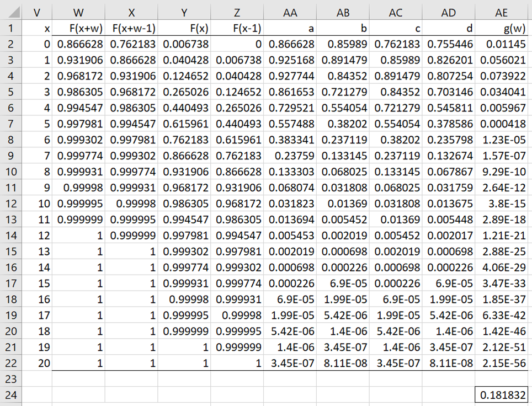Click cell showing 0.01145

502,44
